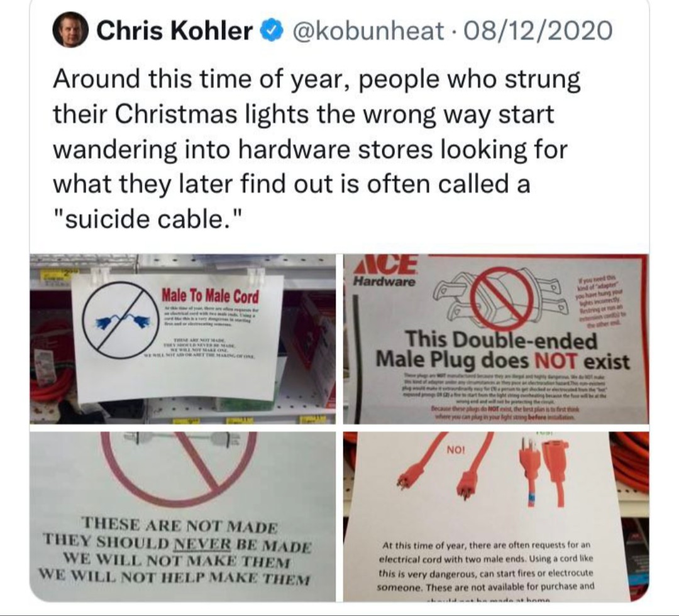Open the Male To Male Cord photo
The image size is (679, 616).
tap(182, 339)
